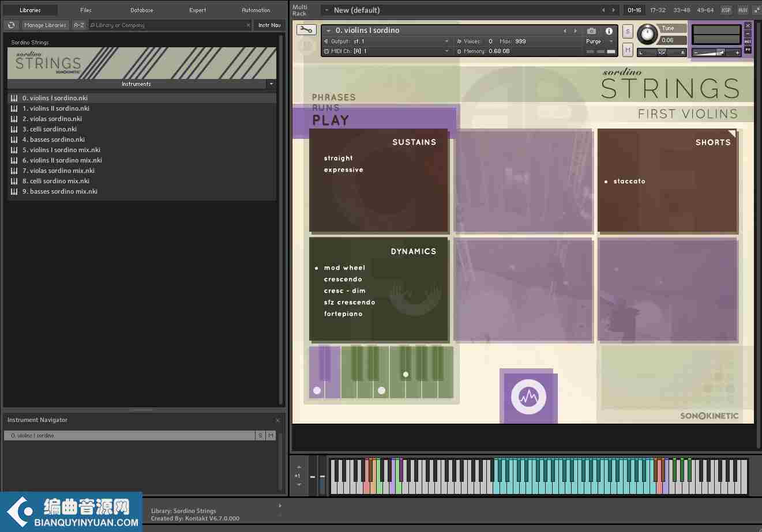Adjust the instrument volume slider
The image size is (762, 532).
click(x=716, y=52)
